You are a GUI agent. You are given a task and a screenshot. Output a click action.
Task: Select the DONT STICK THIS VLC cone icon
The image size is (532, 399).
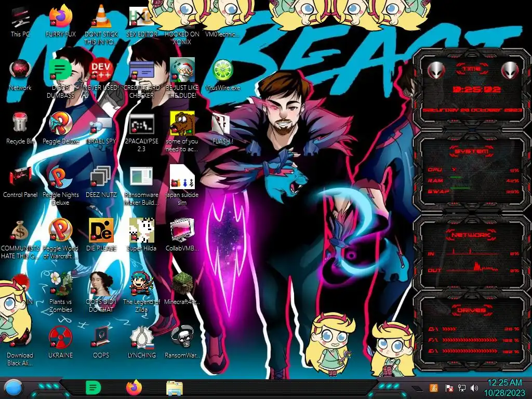coord(101,25)
